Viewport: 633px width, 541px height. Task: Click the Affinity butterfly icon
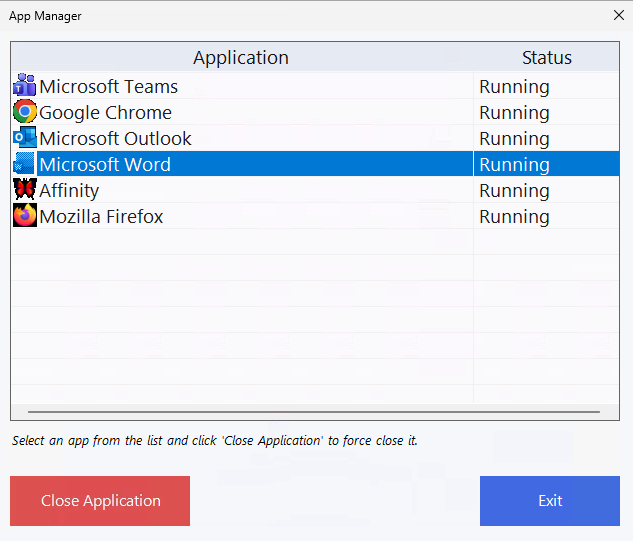pos(24,190)
